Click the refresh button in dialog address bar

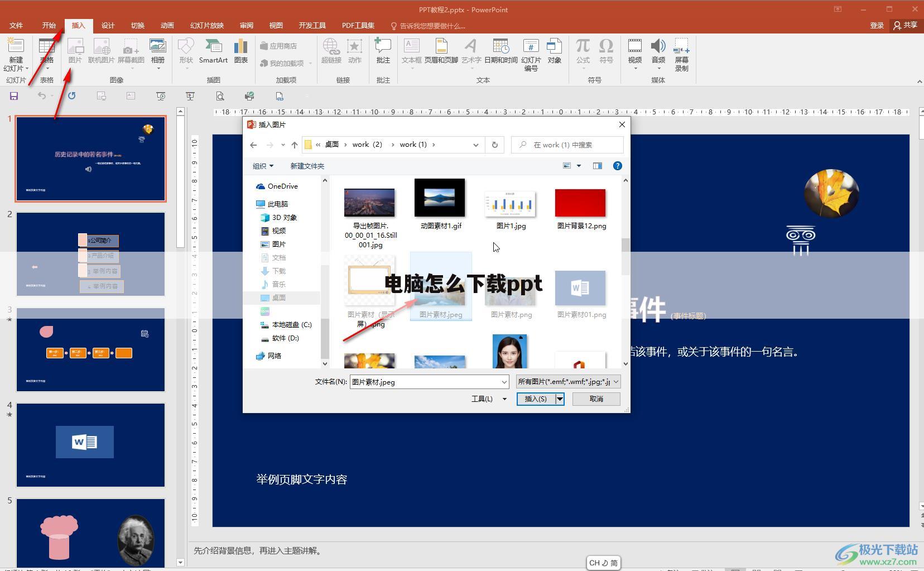pyautogui.click(x=494, y=145)
